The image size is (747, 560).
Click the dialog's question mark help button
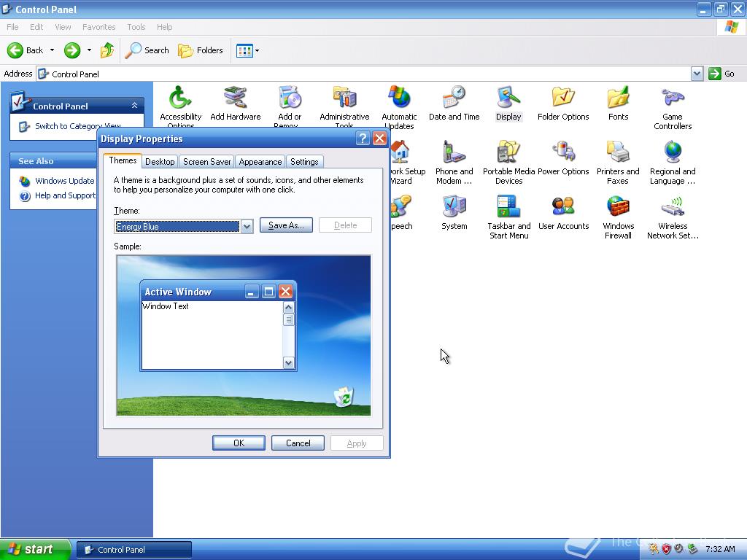click(363, 139)
